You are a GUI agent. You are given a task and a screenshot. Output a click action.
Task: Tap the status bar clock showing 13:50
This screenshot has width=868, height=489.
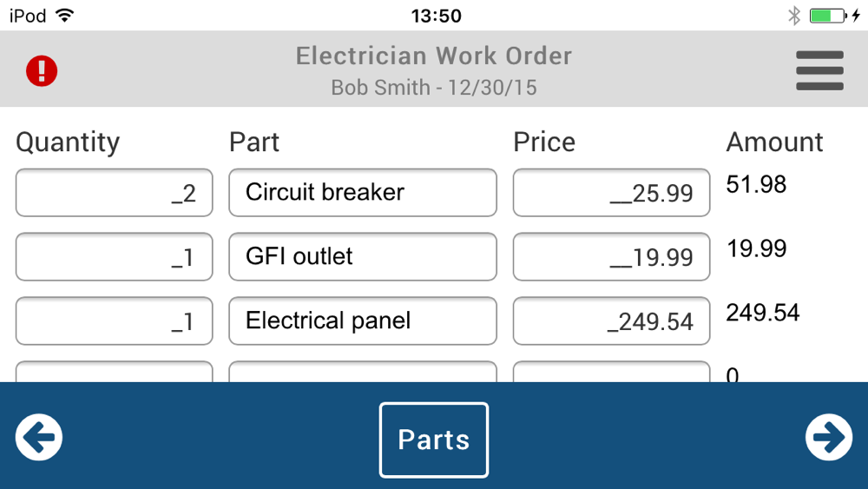tap(436, 16)
